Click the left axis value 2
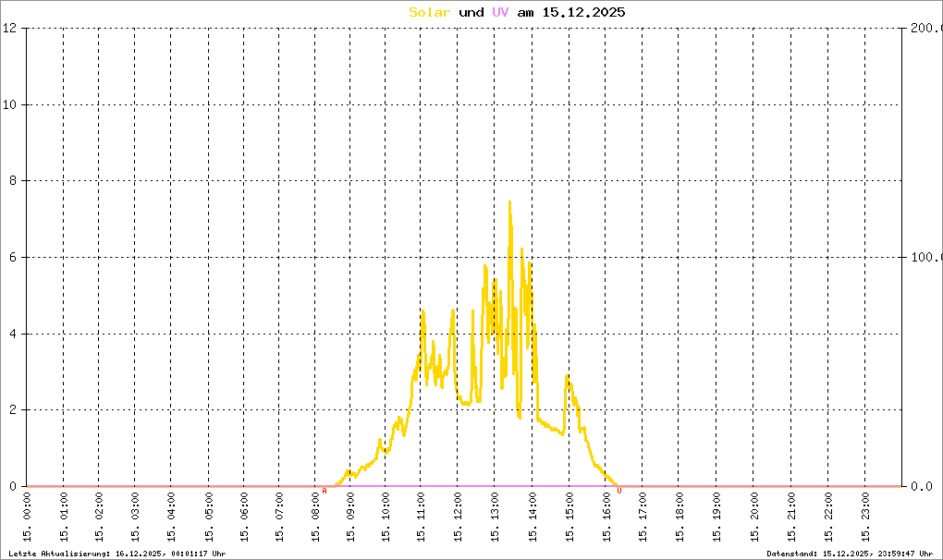 point(13,409)
